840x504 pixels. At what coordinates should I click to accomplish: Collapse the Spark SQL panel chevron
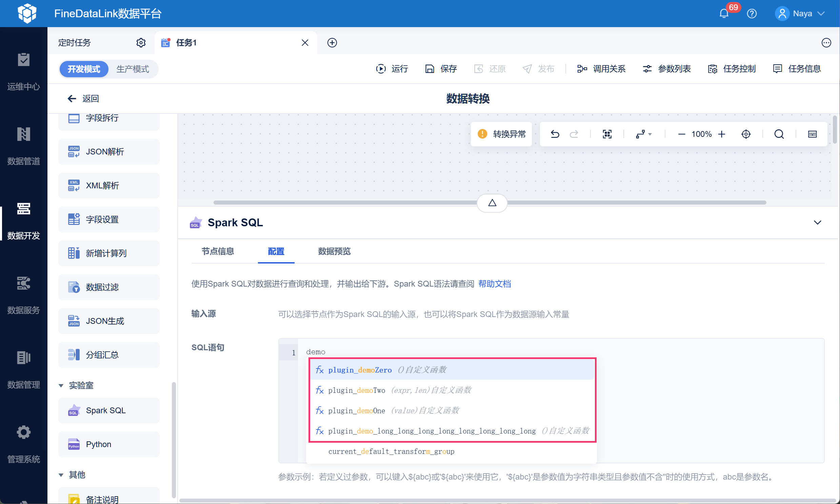(817, 223)
